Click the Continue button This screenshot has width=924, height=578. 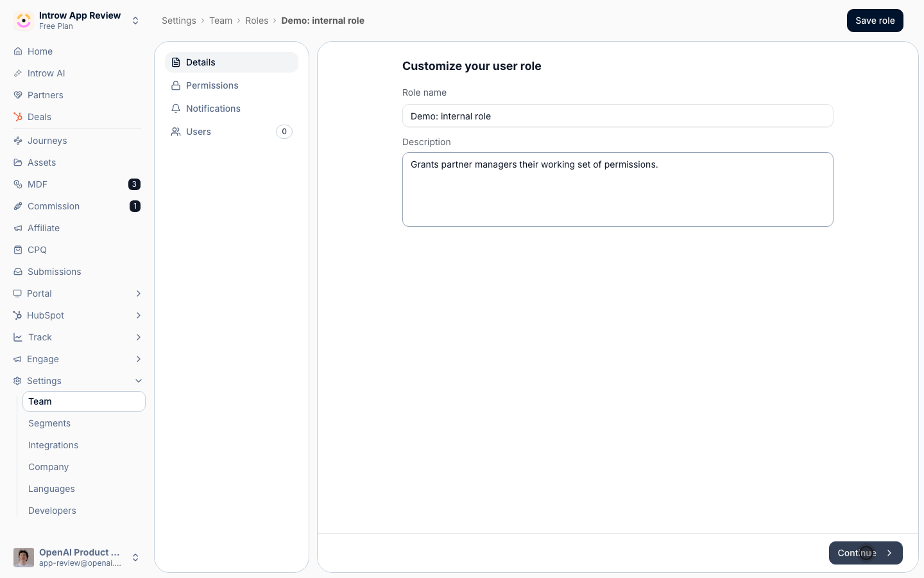pyautogui.click(x=866, y=553)
